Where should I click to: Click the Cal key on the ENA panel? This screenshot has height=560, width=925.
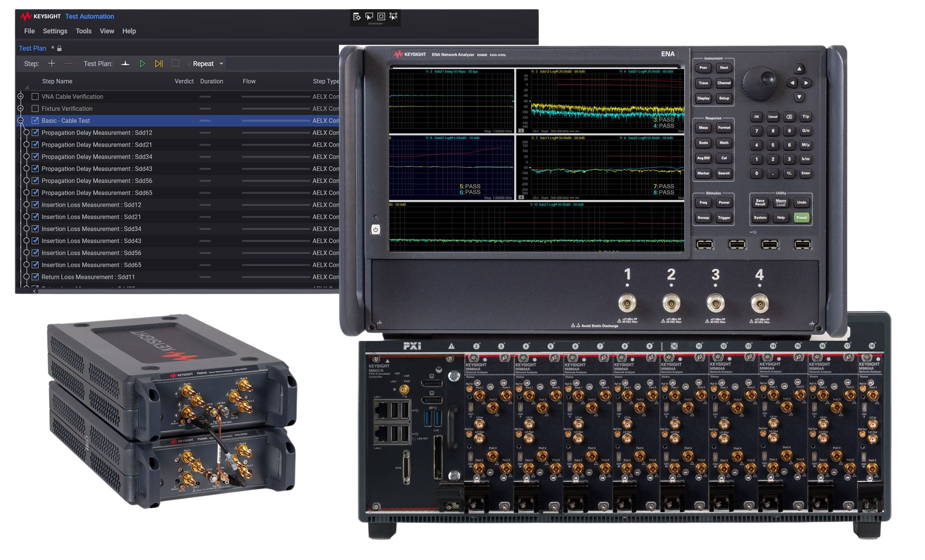tap(724, 158)
